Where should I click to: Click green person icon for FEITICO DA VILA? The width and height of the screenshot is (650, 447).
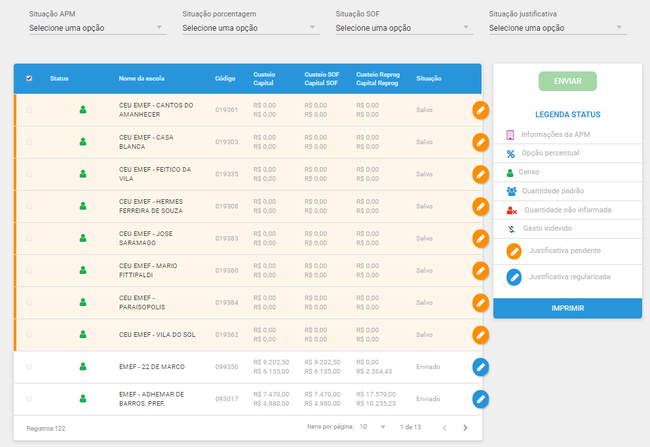click(x=83, y=174)
